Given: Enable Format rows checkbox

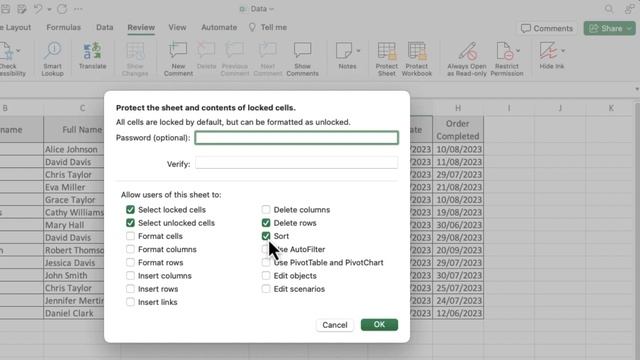Looking at the screenshot, I should point(130,262).
